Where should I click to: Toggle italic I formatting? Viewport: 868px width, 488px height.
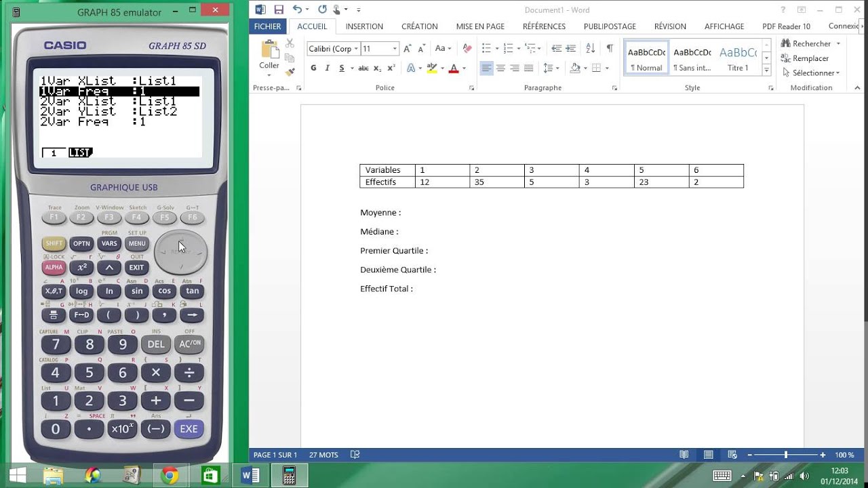(x=328, y=68)
